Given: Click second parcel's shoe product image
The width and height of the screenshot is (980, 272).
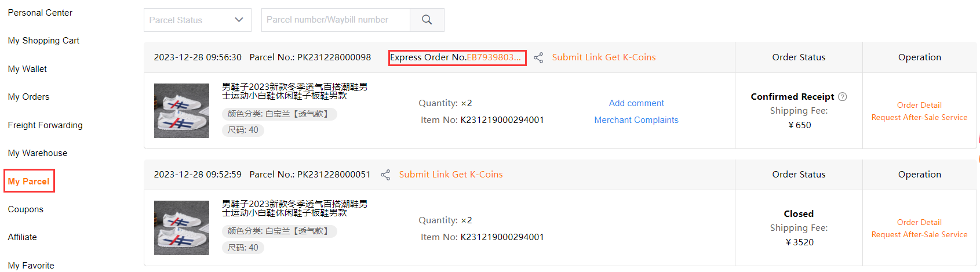Looking at the screenshot, I should (x=181, y=228).
